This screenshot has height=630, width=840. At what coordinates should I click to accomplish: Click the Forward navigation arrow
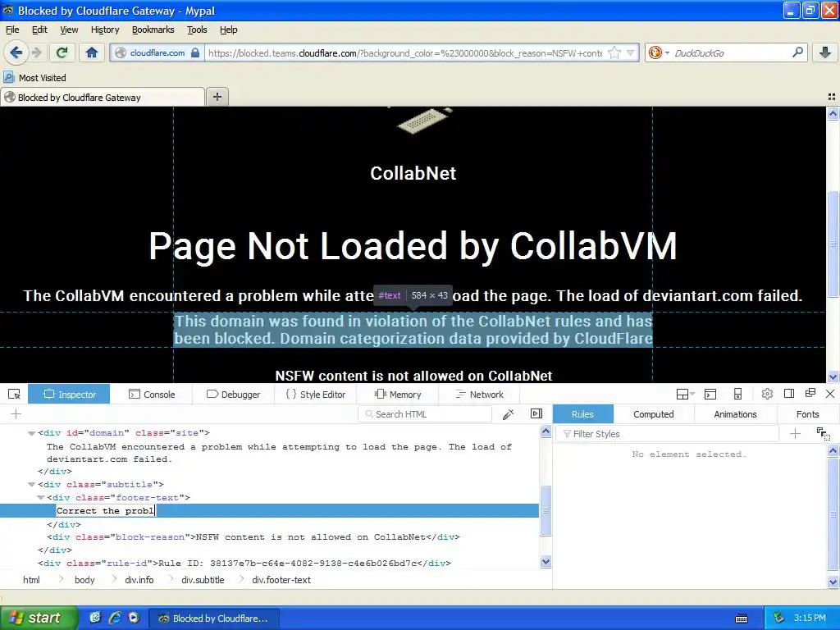coord(36,52)
